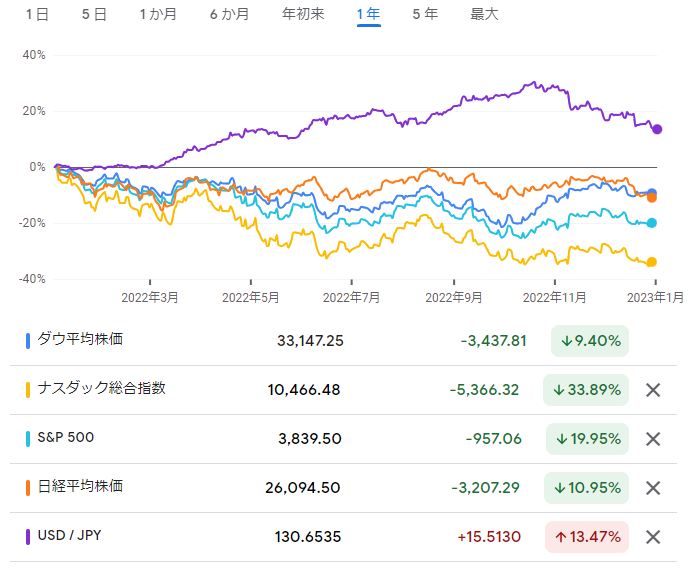
Task: Click the purple endpoint dot on the chart
Action: (x=657, y=129)
